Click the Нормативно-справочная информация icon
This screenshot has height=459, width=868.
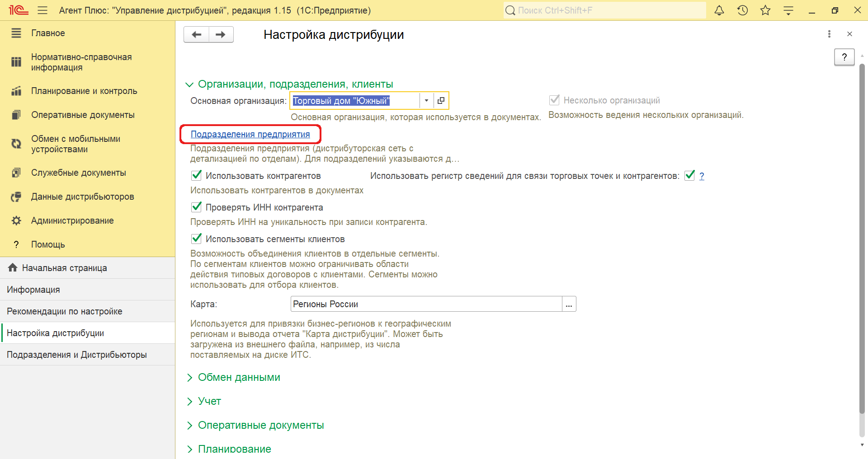[x=16, y=62]
